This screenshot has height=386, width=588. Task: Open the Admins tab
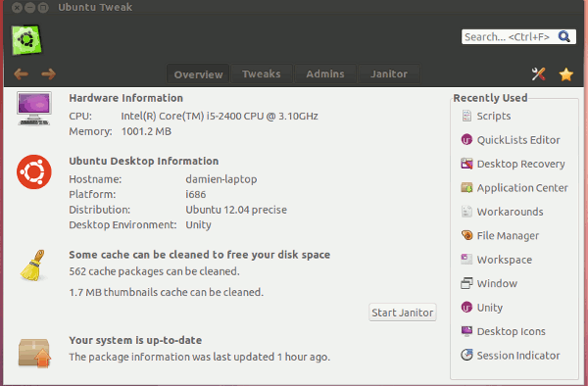click(x=325, y=73)
